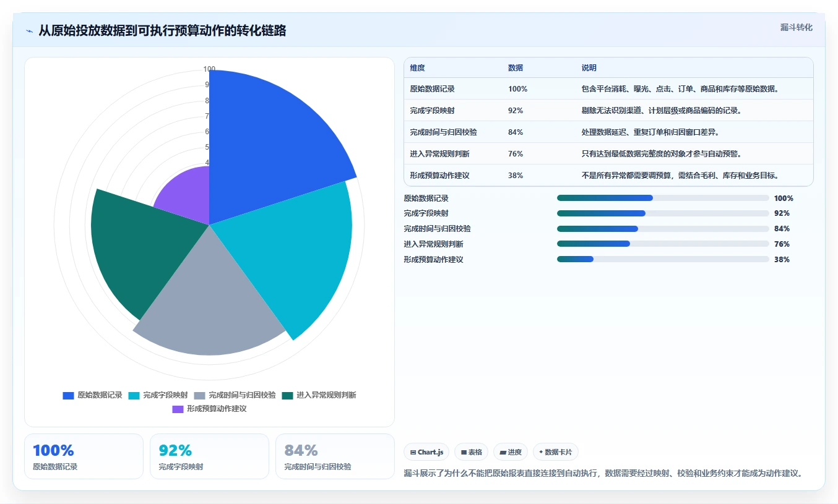838x504 pixels.
Task: Toggle the 形成预算动作建议 legend item
Action: pyautogui.click(x=209, y=409)
